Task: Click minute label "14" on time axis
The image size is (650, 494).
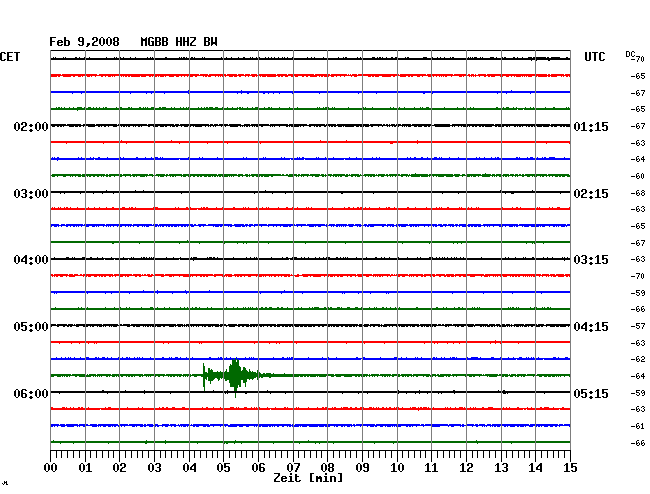Action: [x=535, y=467]
